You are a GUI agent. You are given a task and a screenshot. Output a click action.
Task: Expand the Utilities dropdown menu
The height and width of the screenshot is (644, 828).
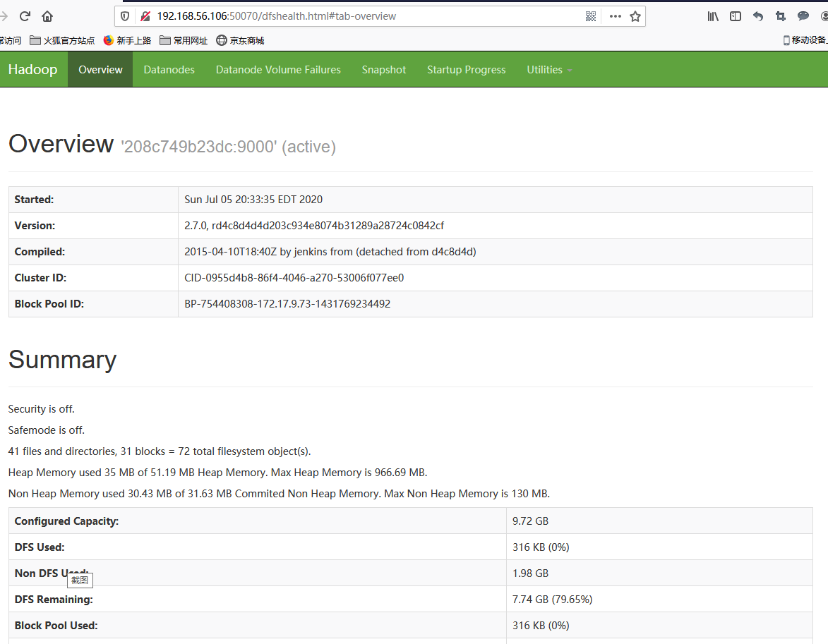pos(549,70)
